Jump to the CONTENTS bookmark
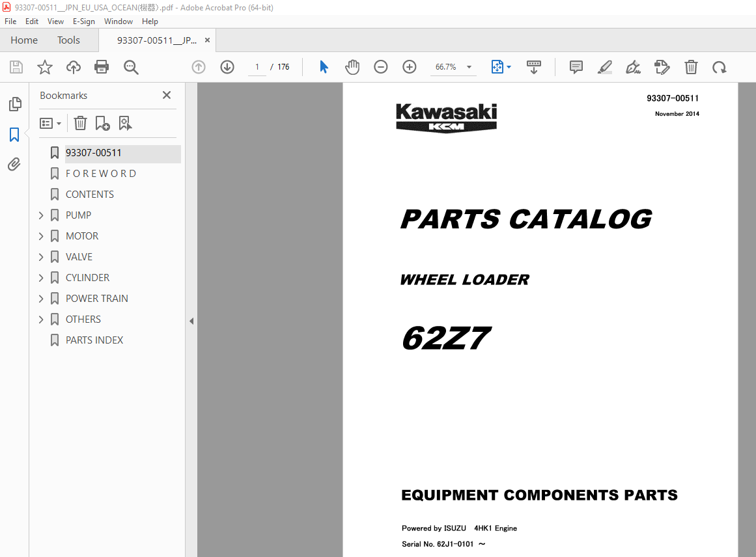Screen dimensions: 756x557 click(90, 195)
